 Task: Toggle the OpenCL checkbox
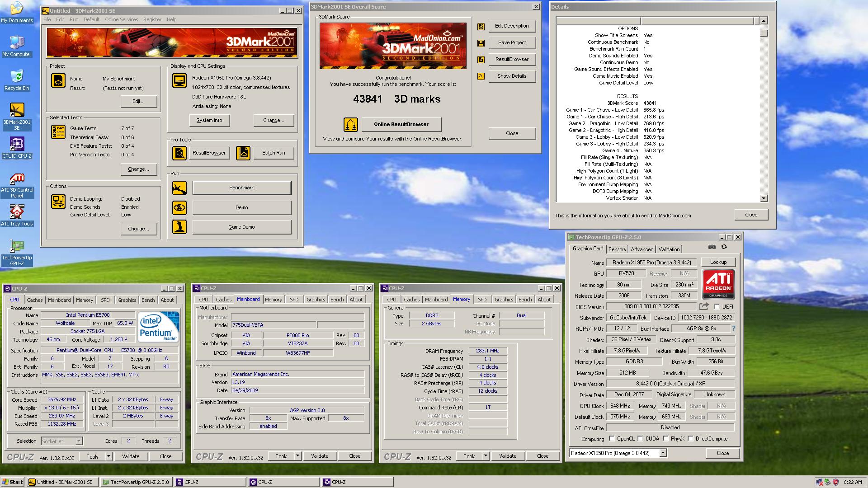click(612, 439)
